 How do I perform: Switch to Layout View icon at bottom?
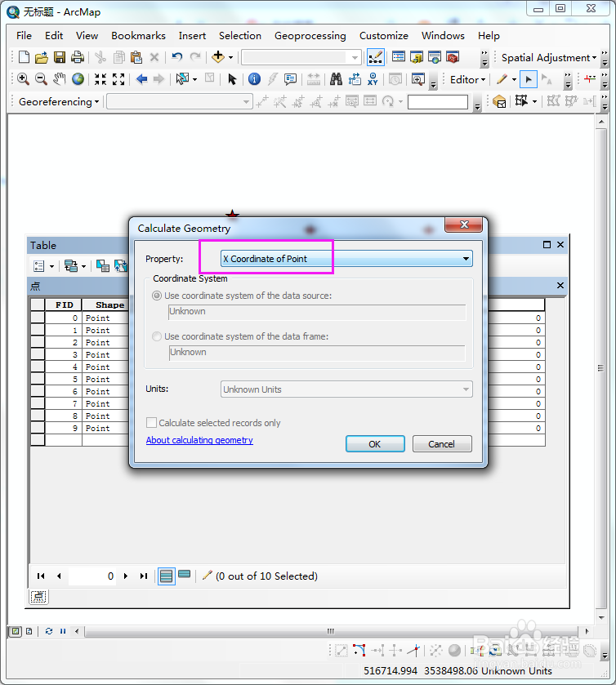pos(29,631)
